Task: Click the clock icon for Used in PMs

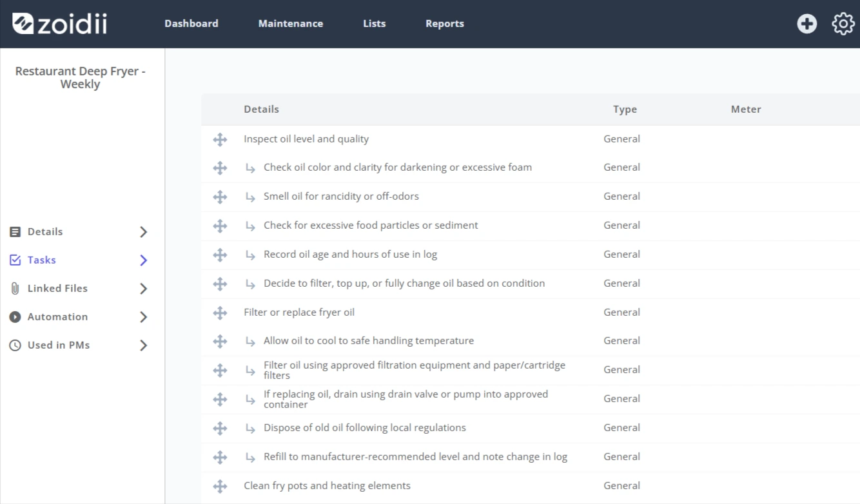Action: pos(15,345)
